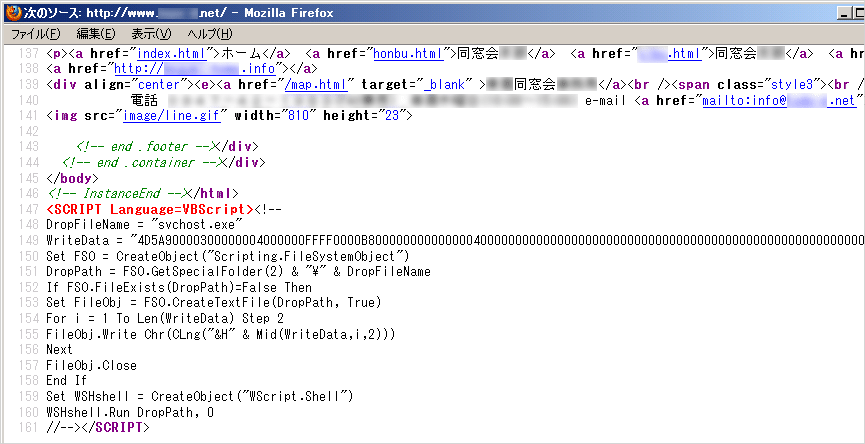This screenshot has height=444, width=865.
Task: Click the second blurred .html link on line 137
Action: [x=671, y=54]
